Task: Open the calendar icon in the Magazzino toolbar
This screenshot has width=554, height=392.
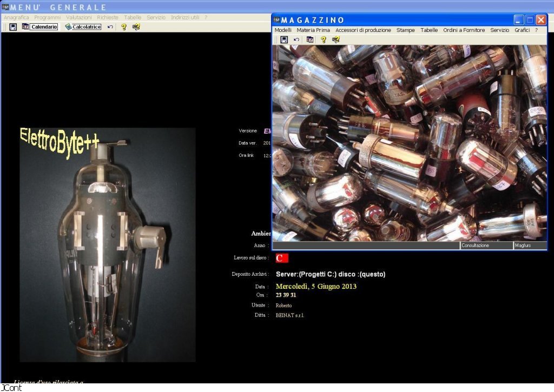Action: 310,39
